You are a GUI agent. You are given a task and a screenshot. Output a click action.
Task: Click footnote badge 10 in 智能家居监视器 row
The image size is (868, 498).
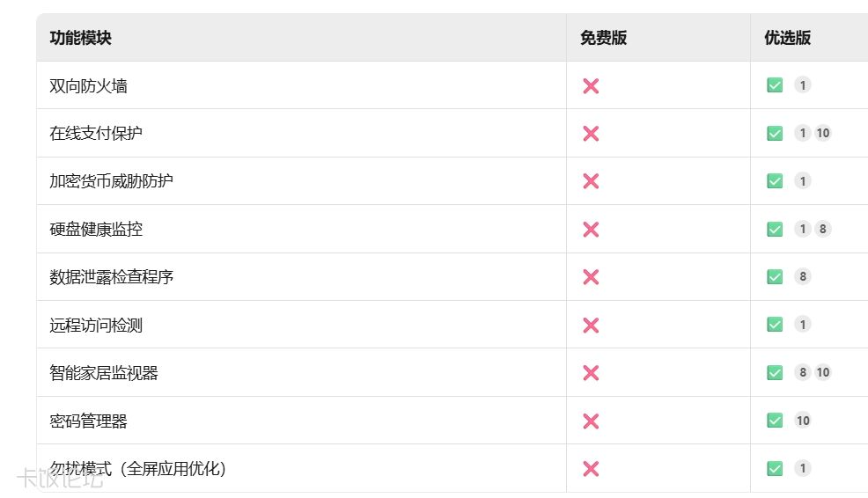822,372
